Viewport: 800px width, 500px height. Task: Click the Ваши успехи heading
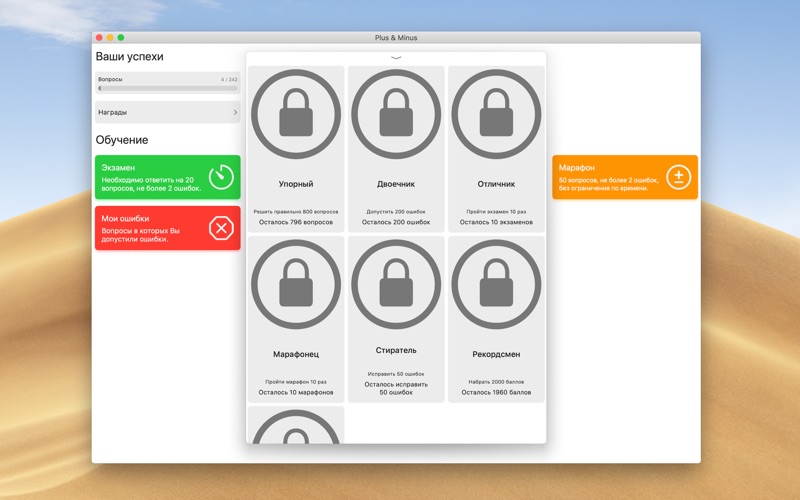click(x=130, y=57)
